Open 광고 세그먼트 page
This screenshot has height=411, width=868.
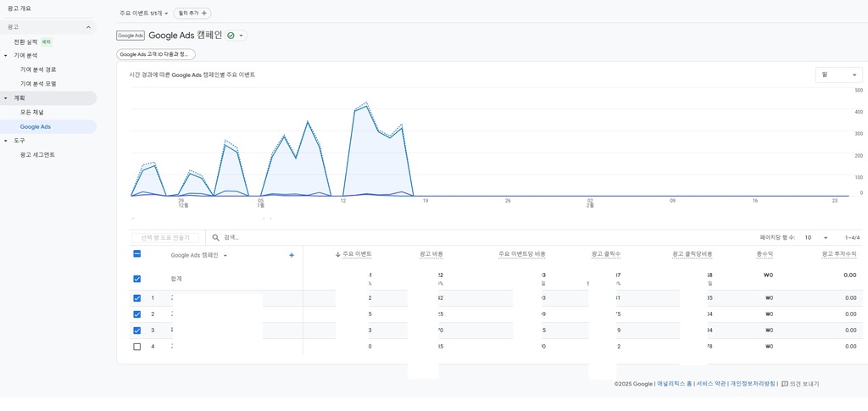pos(37,155)
